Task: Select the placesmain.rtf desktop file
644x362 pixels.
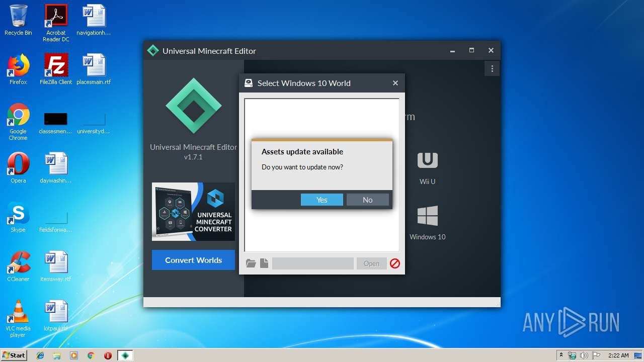Action: (x=94, y=69)
